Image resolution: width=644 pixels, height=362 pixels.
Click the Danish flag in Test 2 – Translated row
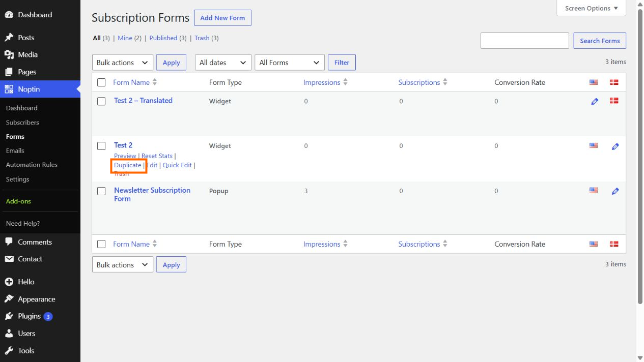pos(614,101)
